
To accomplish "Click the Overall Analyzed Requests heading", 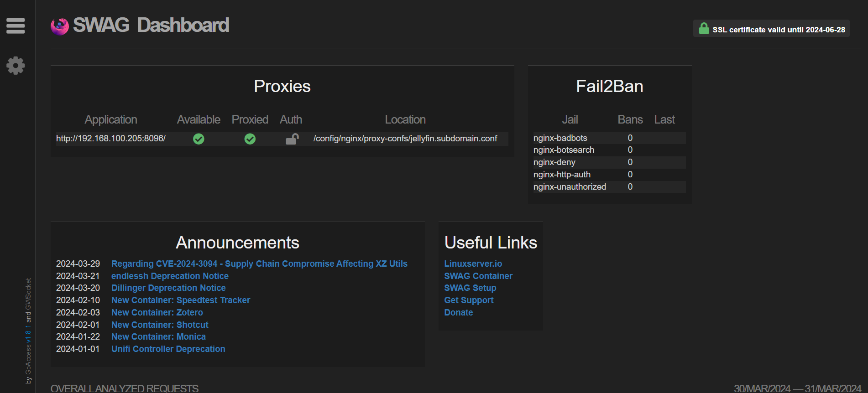I will pos(125,388).
